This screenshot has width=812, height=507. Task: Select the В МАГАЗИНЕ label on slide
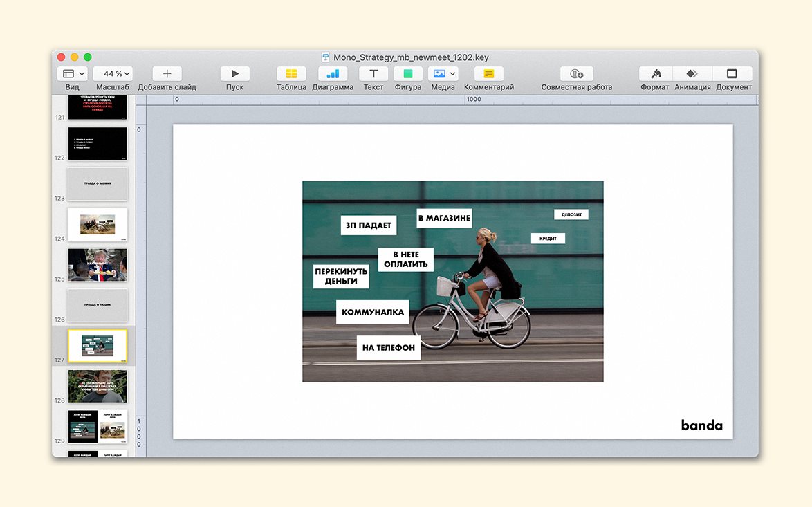tap(444, 218)
